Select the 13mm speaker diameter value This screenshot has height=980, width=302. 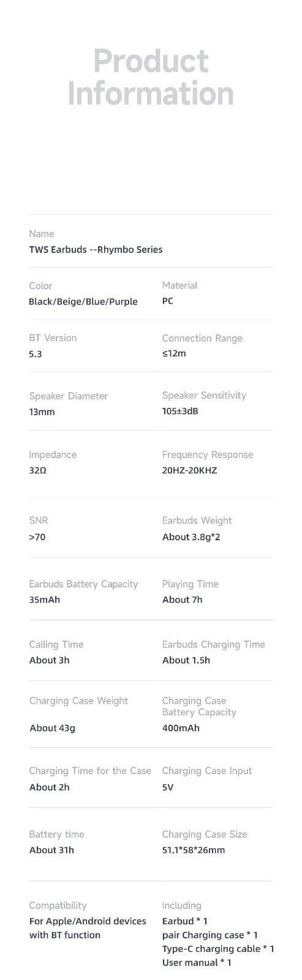coord(42,412)
